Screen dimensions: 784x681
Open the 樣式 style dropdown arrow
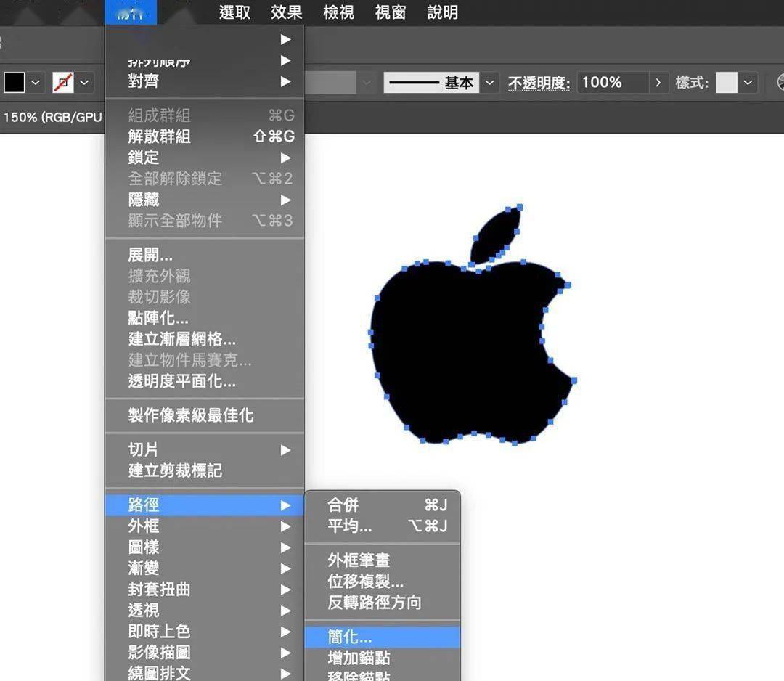point(748,83)
